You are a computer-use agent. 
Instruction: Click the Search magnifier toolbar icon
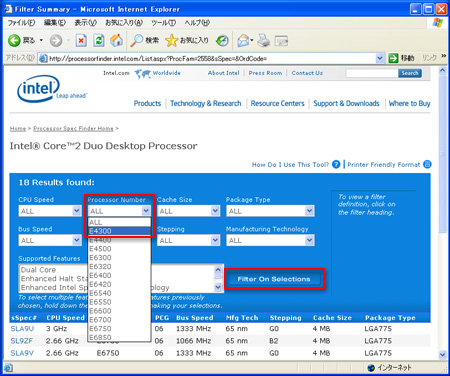point(136,40)
